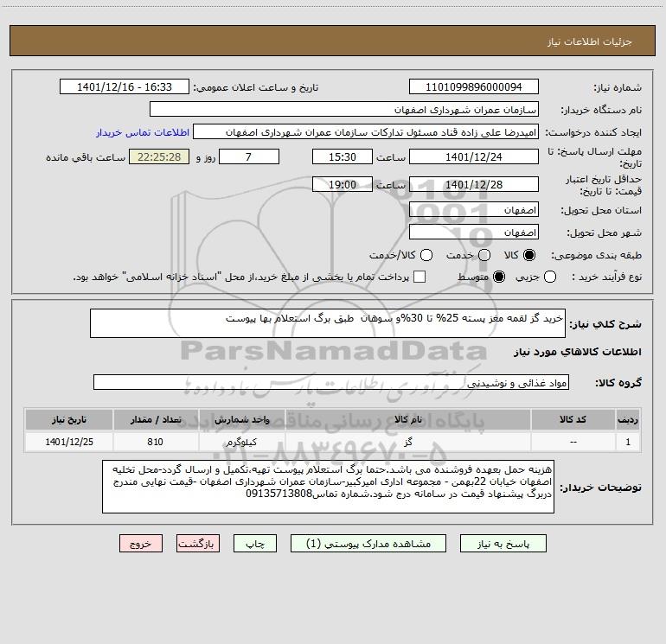Click the تعداد / مقدار column header
Viewport: 666px width, 644px height.
click(x=156, y=419)
